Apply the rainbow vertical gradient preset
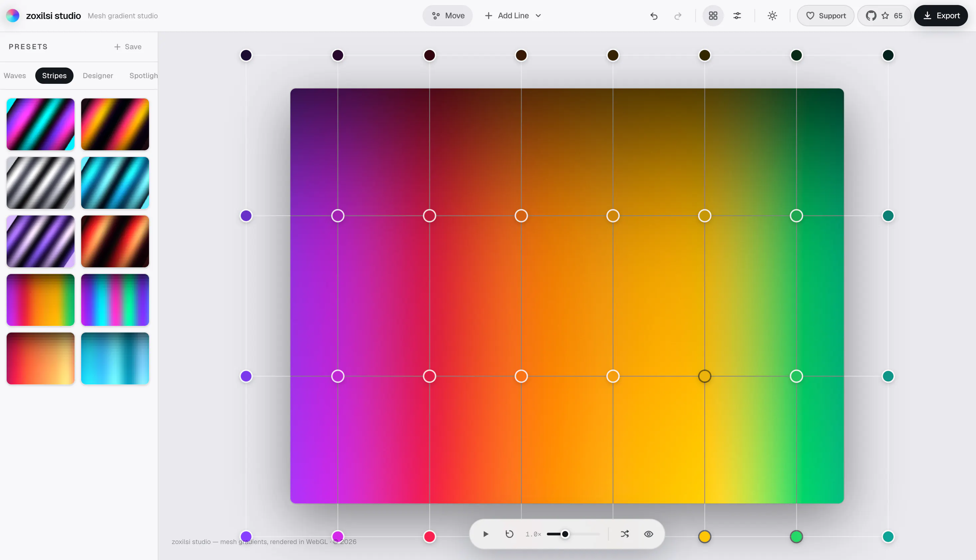Image resolution: width=976 pixels, height=560 pixels. click(40, 300)
